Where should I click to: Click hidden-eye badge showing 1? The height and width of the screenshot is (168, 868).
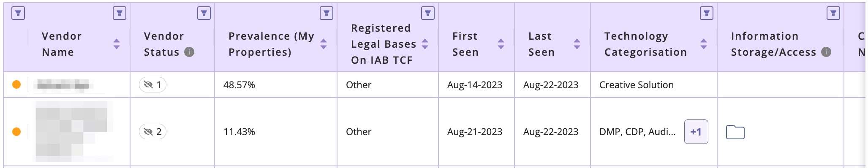pos(152,85)
